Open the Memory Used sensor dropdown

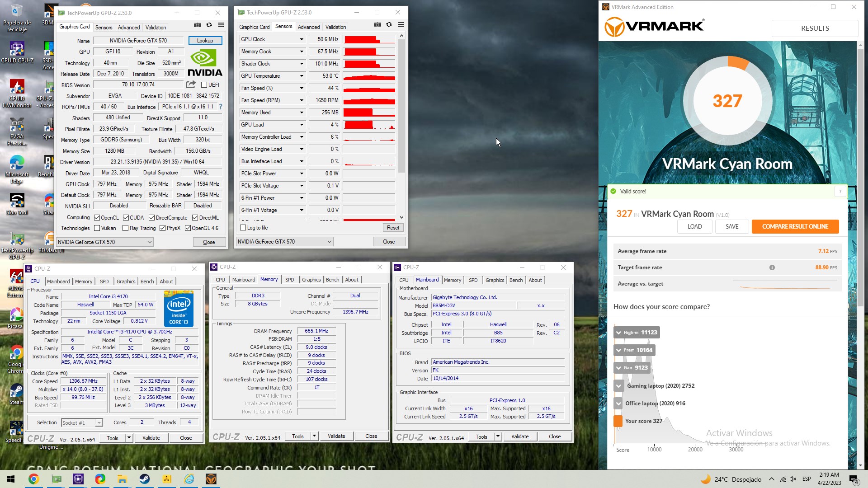(x=302, y=113)
